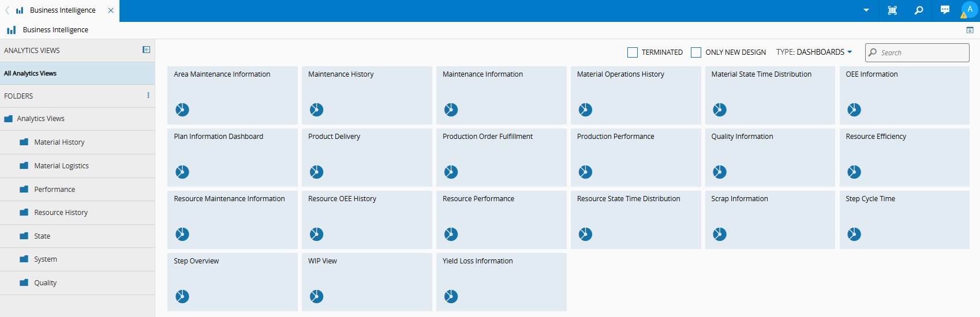Screen dimensions: 980x317
Task: Click the Area Maintenance Information dashboard icon
Action: pyautogui.click(x=182, y=110)
